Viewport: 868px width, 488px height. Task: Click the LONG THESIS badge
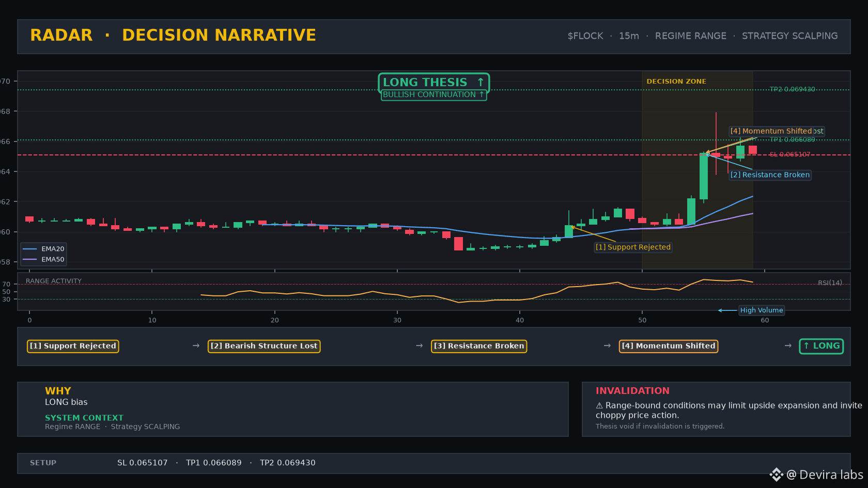[433, 82]
